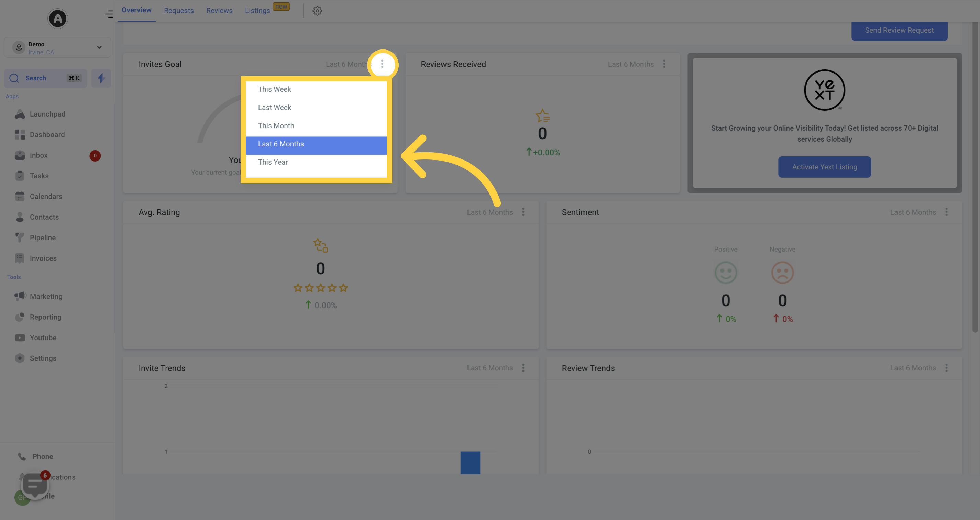
Task: Click the Invites Goal heading
Action: click(x=160, y=64)
